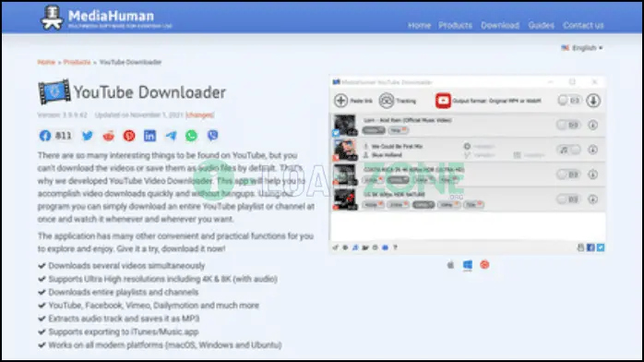Select the dark selected quality tag in COSTA RICA row
Screen dimensions: 644x362
click(x=398, y=180)
